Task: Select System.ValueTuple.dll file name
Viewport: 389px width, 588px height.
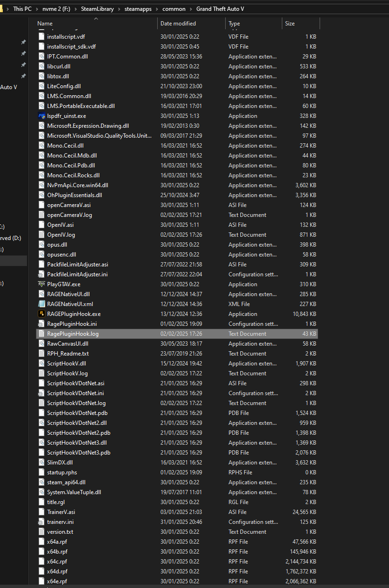Action: pos(74,492)
